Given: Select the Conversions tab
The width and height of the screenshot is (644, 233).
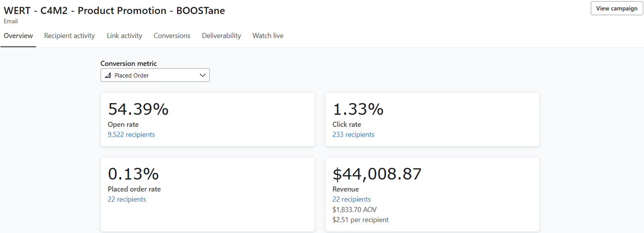Looking at the screenshot, I should click(x=172, y=36).
